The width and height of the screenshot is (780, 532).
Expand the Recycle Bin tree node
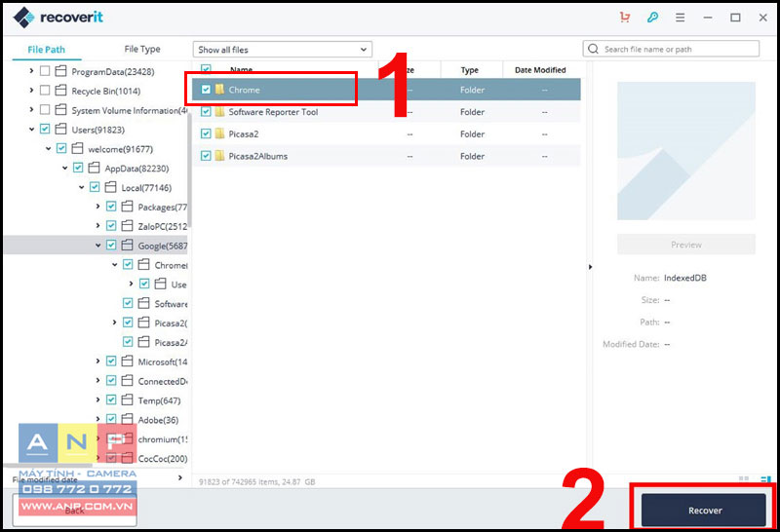click(x=31, y=91)
